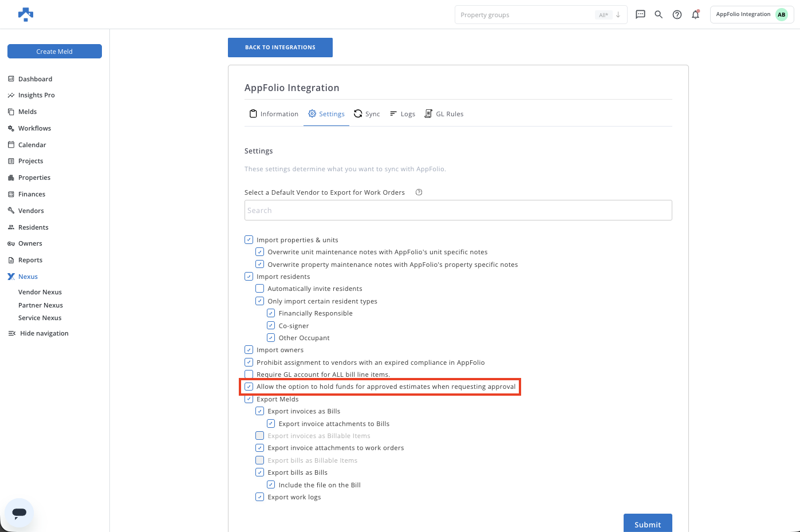Open the Default Vendor search dropdown
The height and width of the screenshot is (532, 800).
pyautogui.click(x=458, y=210)
